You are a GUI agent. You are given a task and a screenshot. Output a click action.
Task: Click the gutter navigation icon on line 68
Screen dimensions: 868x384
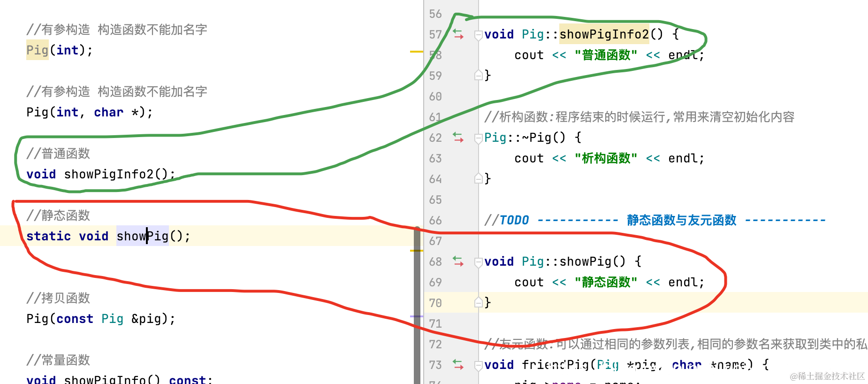[458, 261]
